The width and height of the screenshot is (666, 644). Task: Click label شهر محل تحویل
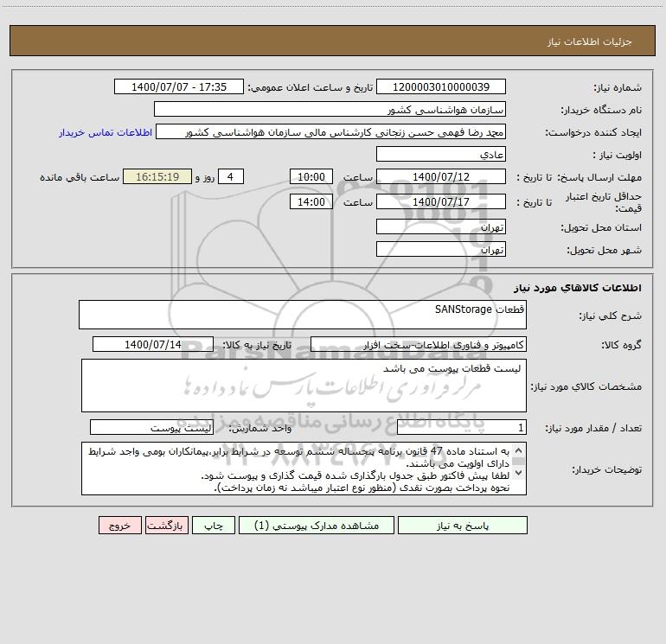[604, 250]
